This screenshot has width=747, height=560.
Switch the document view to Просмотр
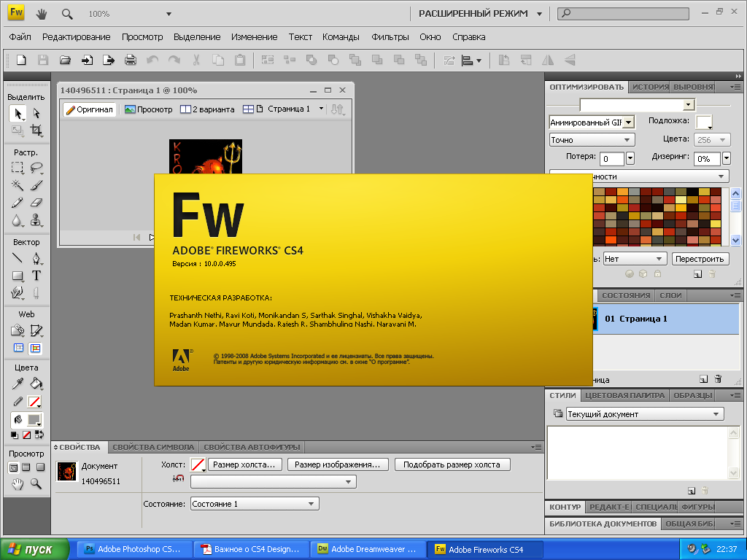(149, 109)
